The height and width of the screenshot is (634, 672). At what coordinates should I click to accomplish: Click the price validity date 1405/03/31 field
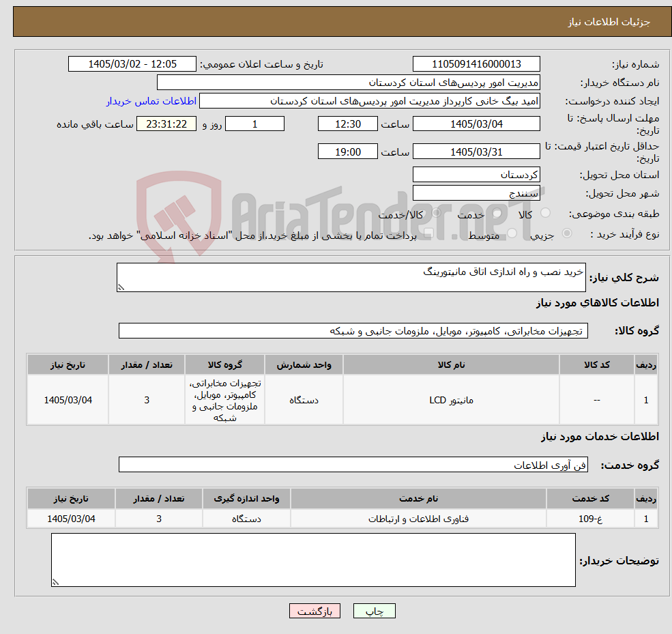click(x=476, y=152)
